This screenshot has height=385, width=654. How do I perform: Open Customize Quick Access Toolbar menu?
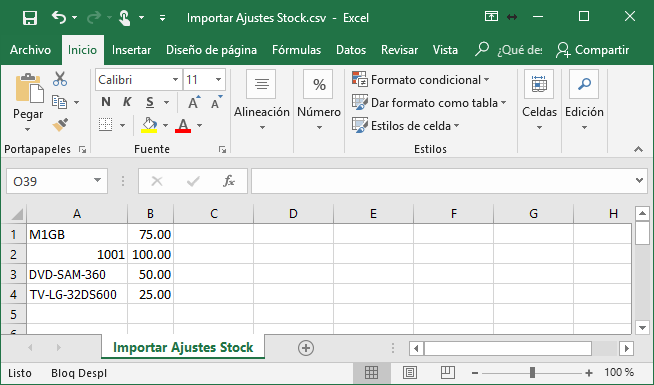point(163,18)
